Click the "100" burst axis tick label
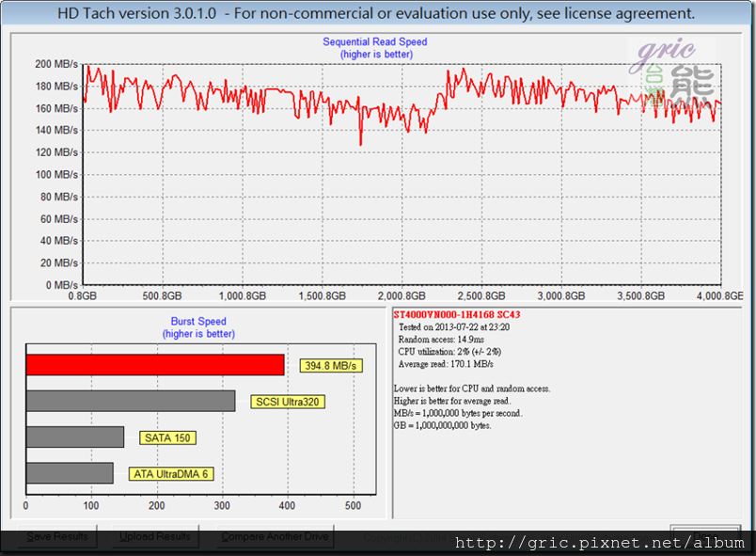The height and width of the screenshot is (556, 756). pos(91,506)
